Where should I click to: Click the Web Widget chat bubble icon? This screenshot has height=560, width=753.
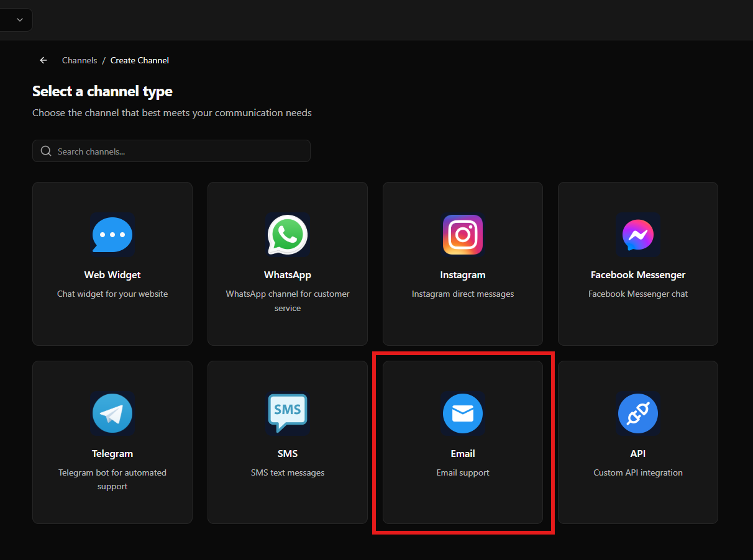coord(112,235)
